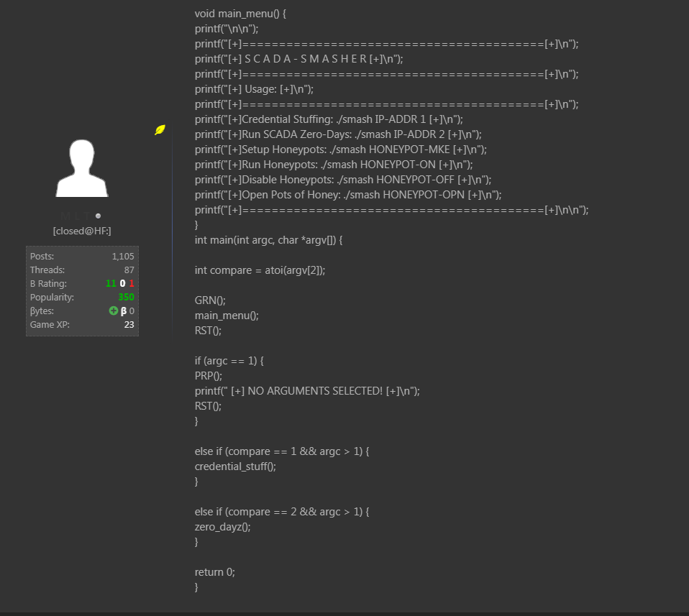Click the βytes balance value 0
The width and height of the screenshot is (689, 616).
click(x=132, y=311)
